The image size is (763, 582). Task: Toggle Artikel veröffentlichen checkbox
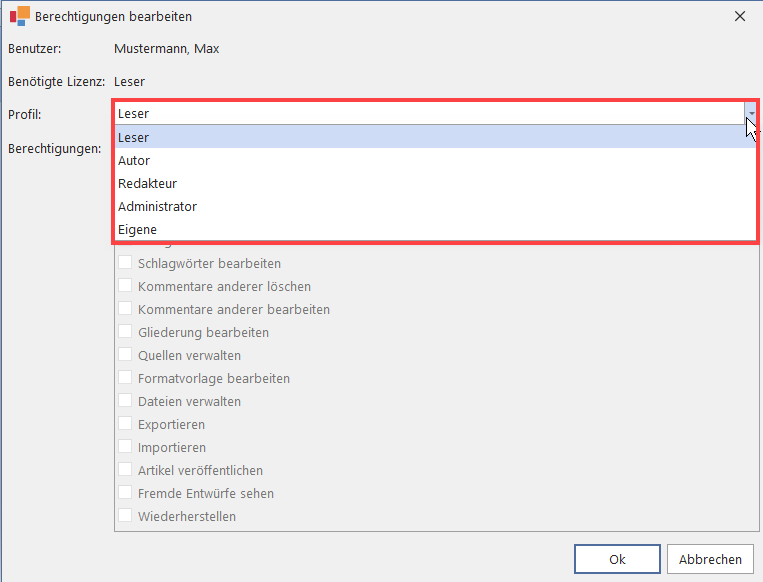[x=126, y=470]
